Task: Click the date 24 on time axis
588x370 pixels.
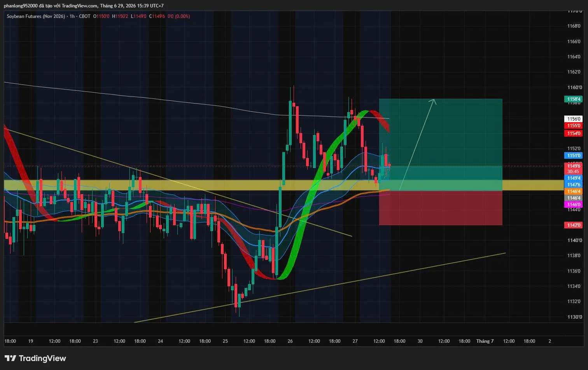Action: click(x=161, y=341)
